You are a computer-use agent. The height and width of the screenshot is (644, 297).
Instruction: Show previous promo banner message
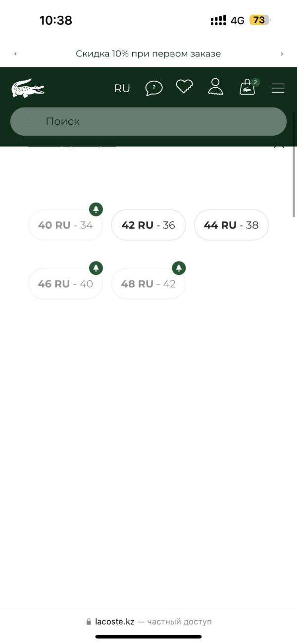tap(15, 54)
